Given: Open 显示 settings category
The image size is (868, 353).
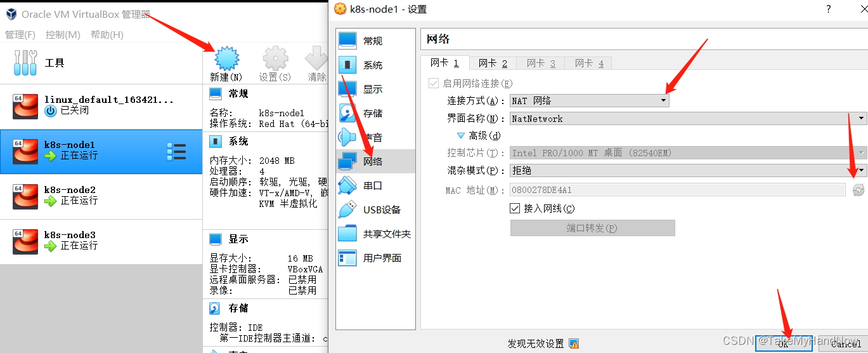Looking at the screenshot, I should [375, 89].
